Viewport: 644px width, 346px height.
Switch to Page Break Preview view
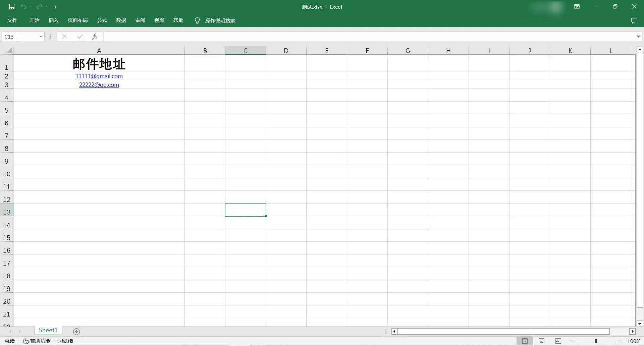click(x=558, y=341)
